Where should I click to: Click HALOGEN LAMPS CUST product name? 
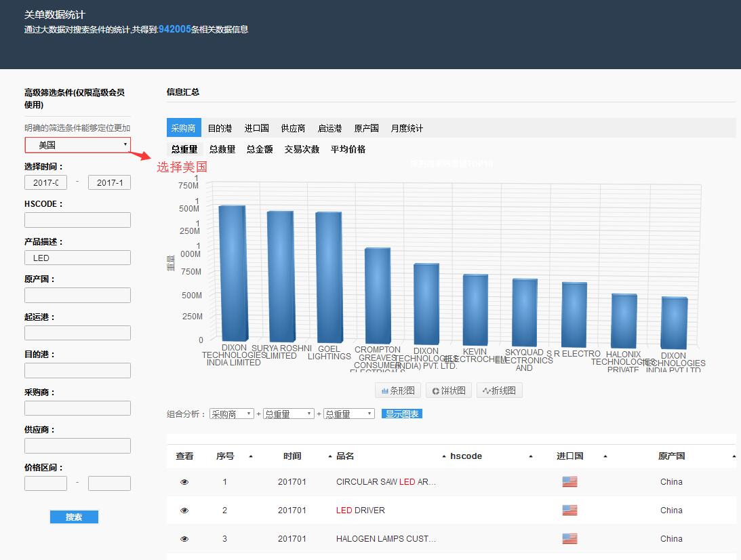click(386, 539)
